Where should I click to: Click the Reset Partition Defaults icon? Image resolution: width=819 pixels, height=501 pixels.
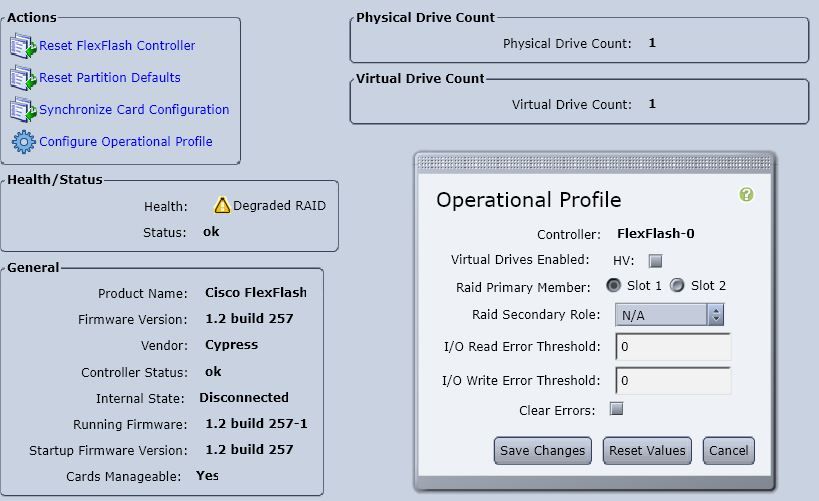tap(23, 78)
